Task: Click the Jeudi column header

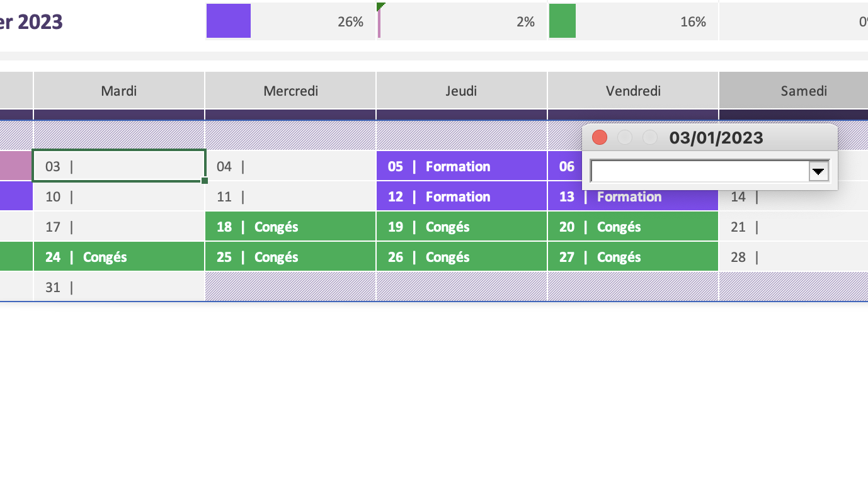Action: (462, 91)
